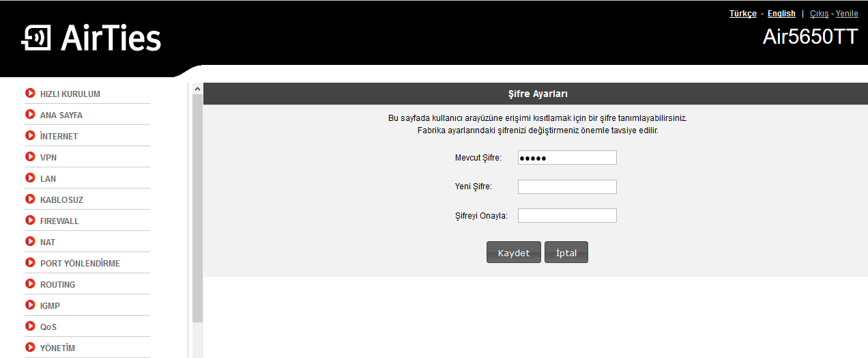
Task: Click the Şifreyi Onayla input field
Action: [x=567, y=216]
